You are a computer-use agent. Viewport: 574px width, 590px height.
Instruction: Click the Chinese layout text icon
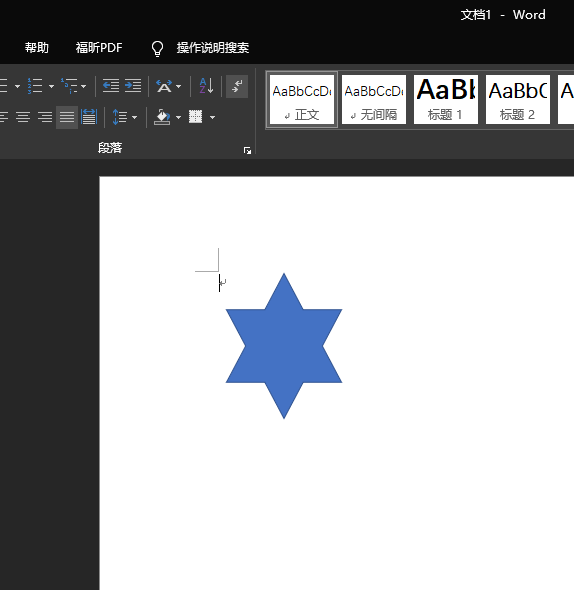pyautogui.click(x=164, y=86)
